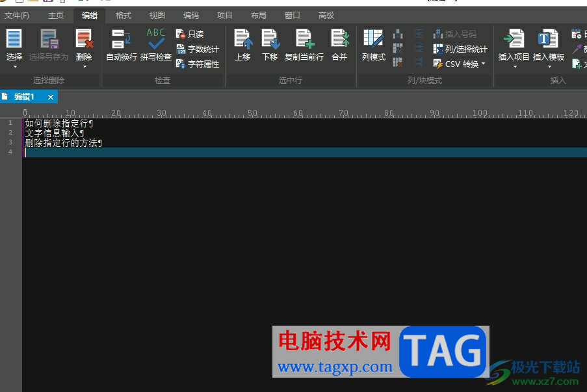Open the 编码 ribbon tab
This screenshot has width=587, height=392.
pyautogui.click(x=191, y=16)
